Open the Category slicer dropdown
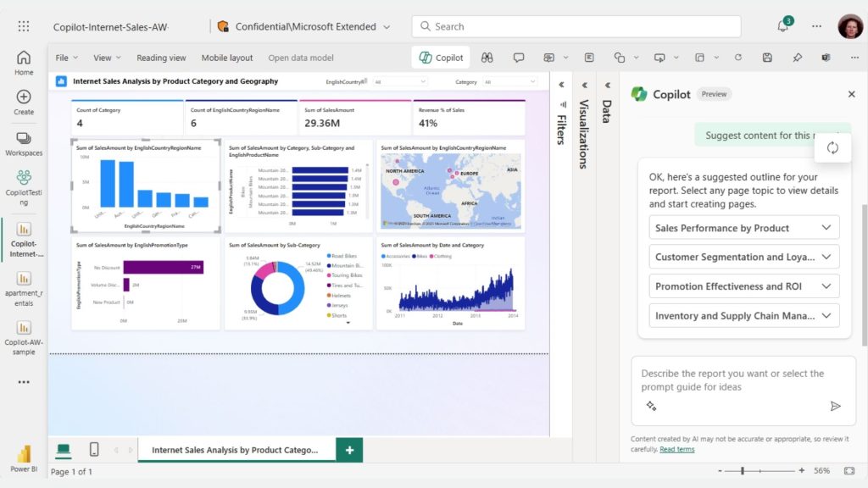This screenshot has width=868, height=488. point(509,82)
